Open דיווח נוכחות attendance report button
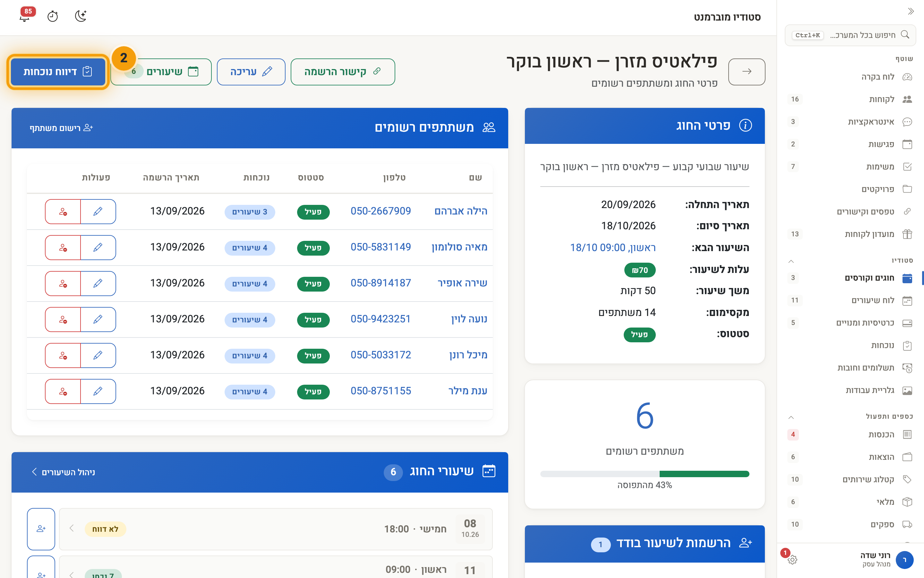The image size is (924, 578). (58, 72)
